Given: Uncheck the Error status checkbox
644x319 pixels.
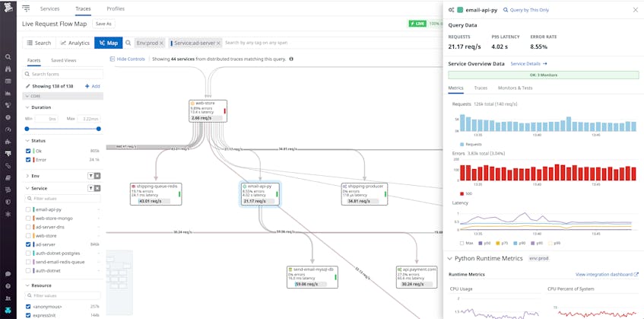Looking at the screenshot, I should pos(28,160).
